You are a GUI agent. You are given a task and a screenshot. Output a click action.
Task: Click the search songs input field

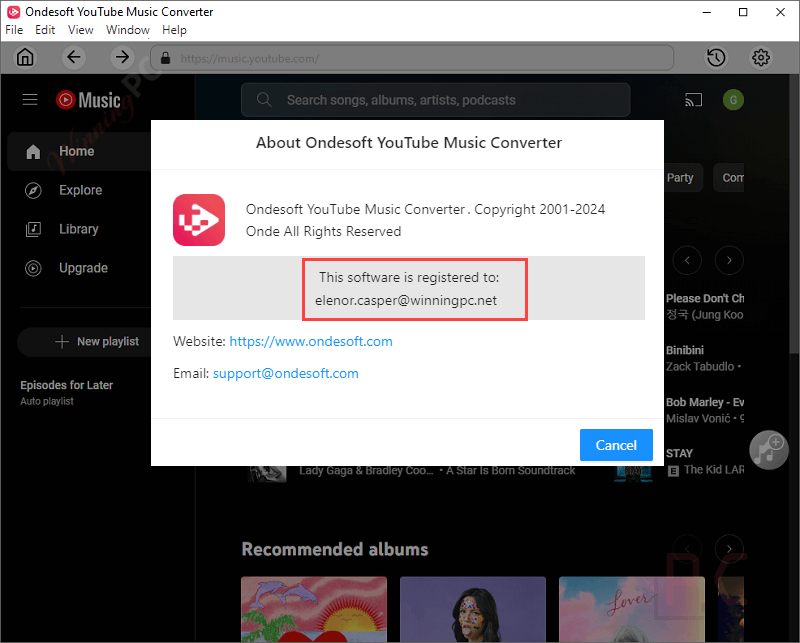[436, 100]
